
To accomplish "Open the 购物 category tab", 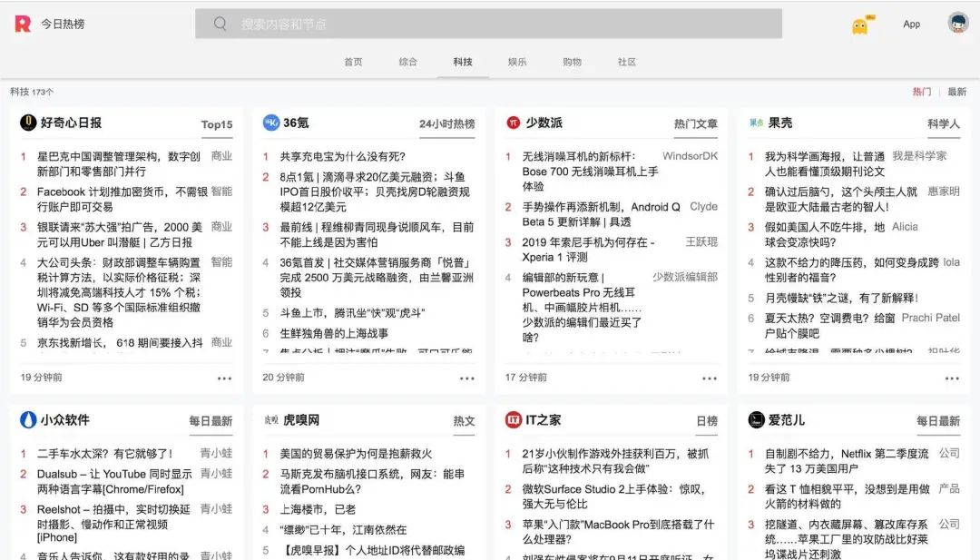I will 571,62.
